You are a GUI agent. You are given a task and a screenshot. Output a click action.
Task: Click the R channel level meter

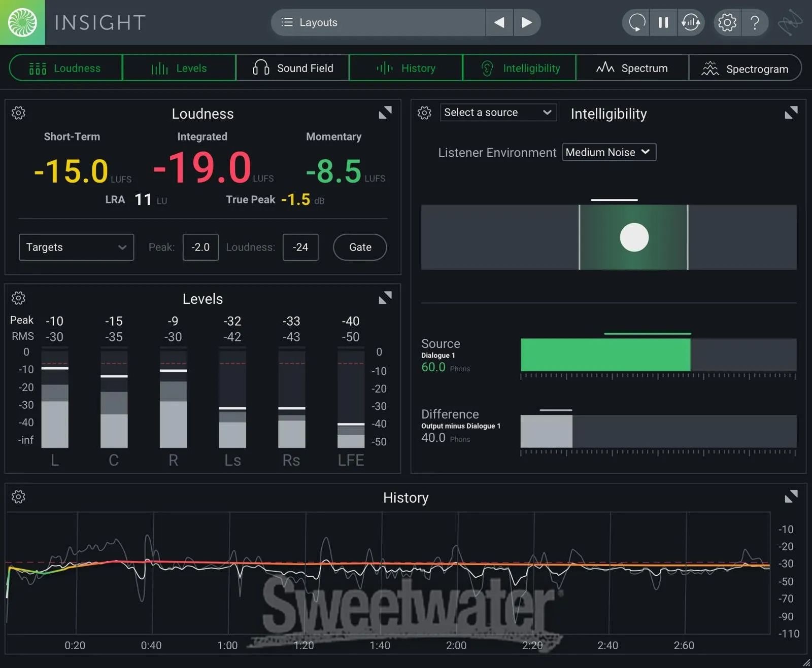[173, 398]
